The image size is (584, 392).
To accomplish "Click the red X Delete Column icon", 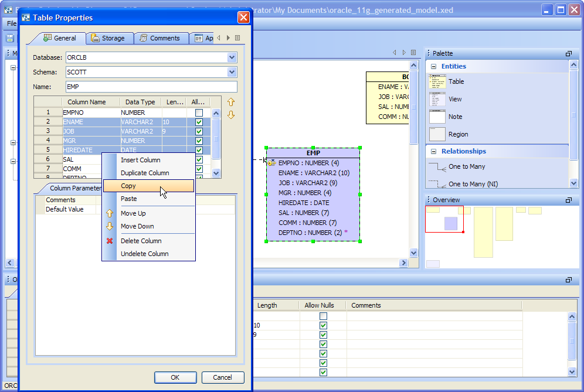I will tap(110, 241).
